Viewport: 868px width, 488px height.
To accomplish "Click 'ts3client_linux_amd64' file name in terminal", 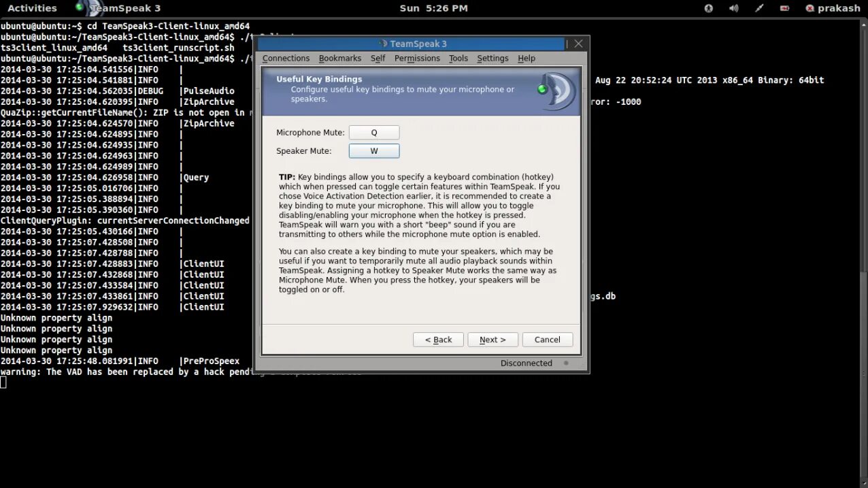I will [54, 48].
